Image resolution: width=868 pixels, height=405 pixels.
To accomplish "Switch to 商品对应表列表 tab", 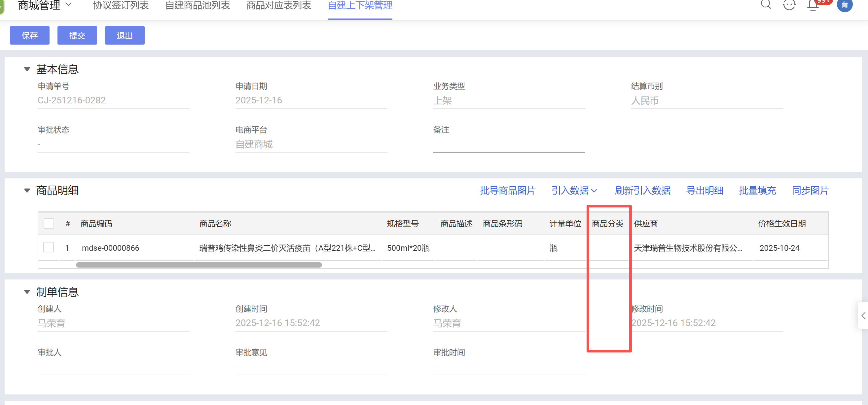I will 279,5.
